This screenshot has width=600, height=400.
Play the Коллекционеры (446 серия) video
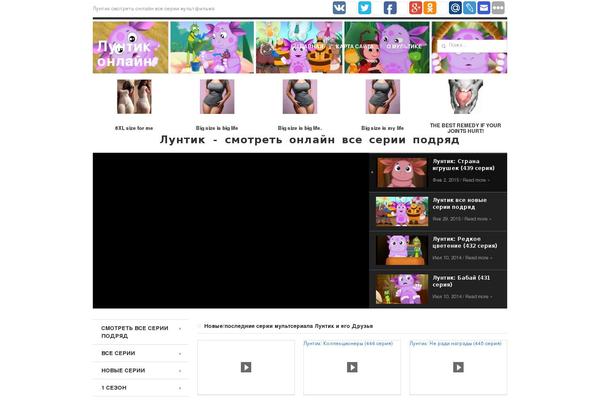click(x=352, y=367)
